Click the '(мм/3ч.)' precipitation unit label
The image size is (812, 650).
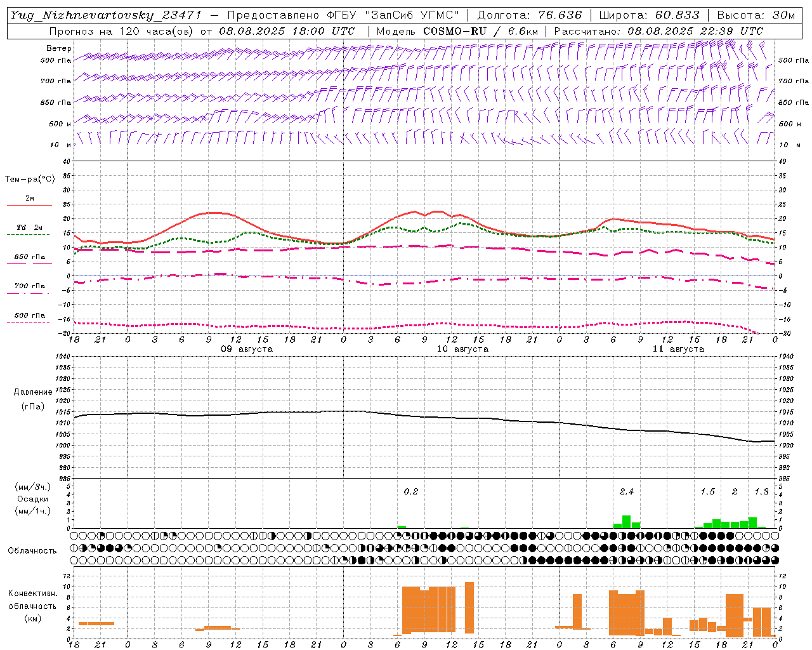tap(33, 487)
